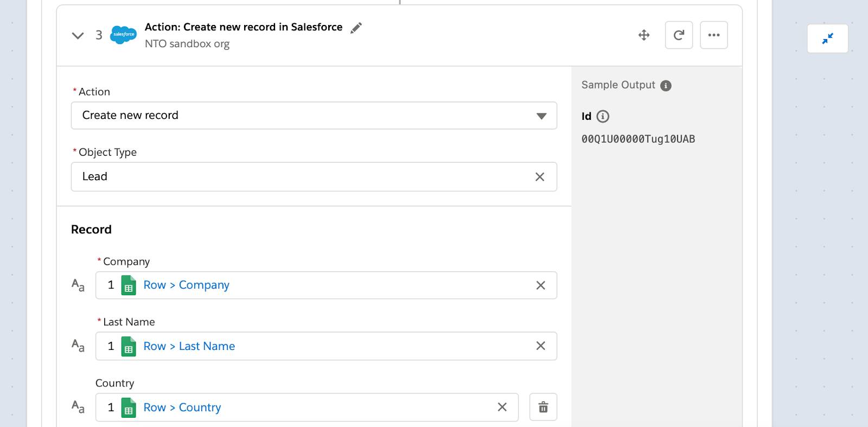Screen dimensions: 868x427
Task: Clear the Company field value
Action: pyautogui.click(x=540, y=285)
